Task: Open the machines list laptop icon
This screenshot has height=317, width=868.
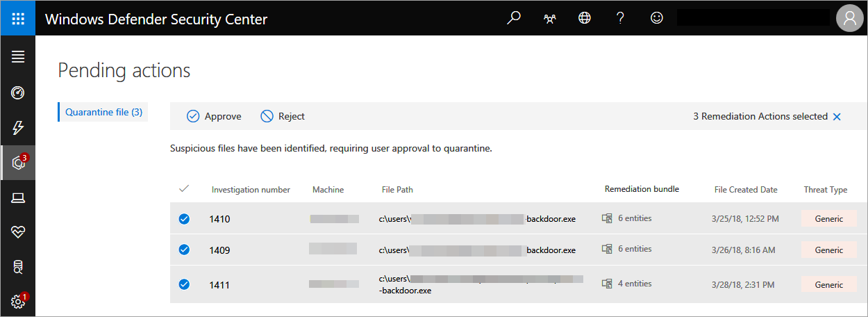Action: point(18,199)
